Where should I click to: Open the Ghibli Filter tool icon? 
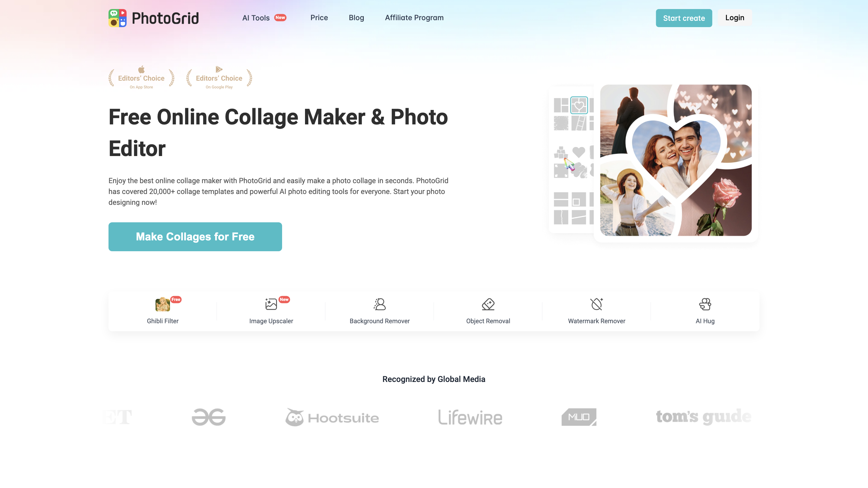(163, 305)
